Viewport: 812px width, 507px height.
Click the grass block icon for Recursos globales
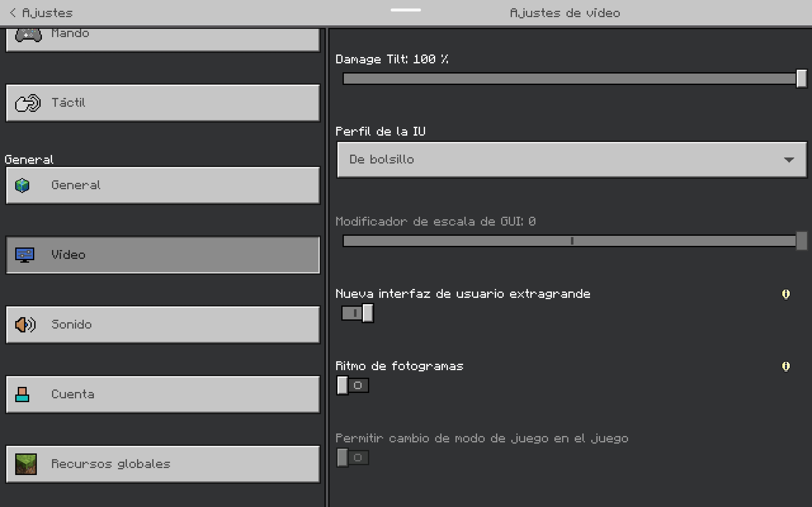point(26,464)
